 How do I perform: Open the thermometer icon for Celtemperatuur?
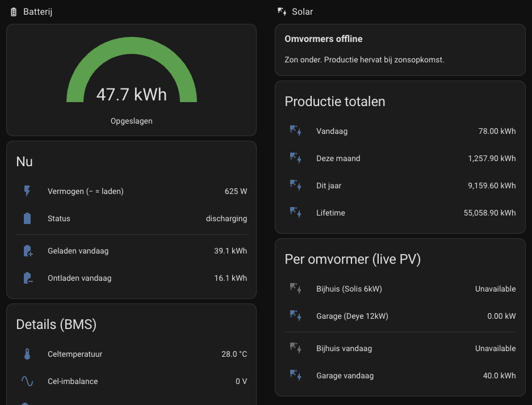click(27, 354)
